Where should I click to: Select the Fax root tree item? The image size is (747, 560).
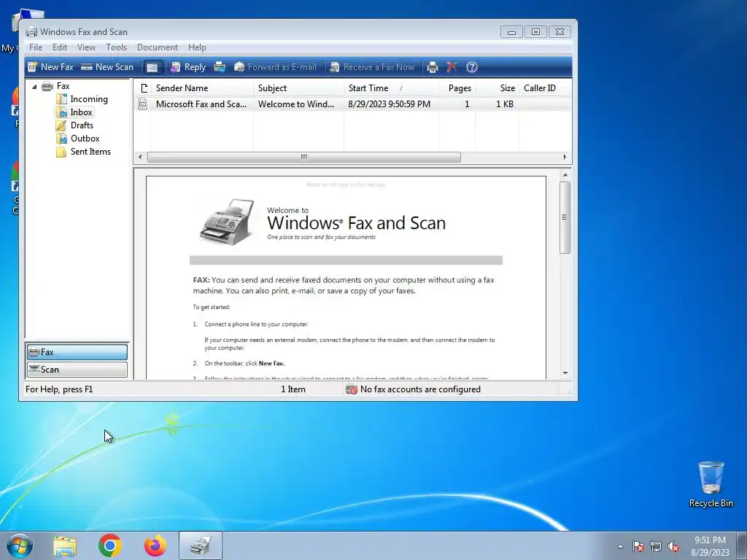(x=56, y=86)
